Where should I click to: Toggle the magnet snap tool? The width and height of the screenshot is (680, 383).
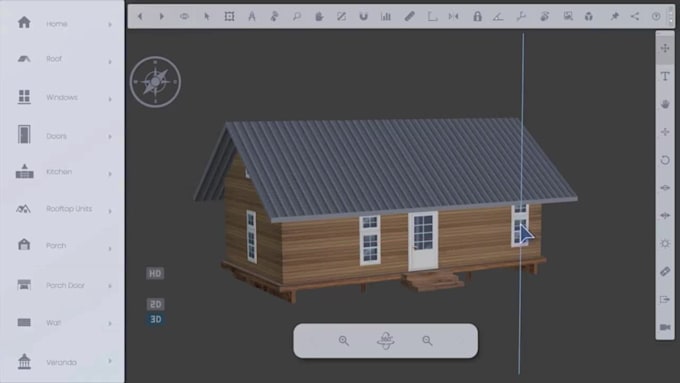tap(363, 16)
